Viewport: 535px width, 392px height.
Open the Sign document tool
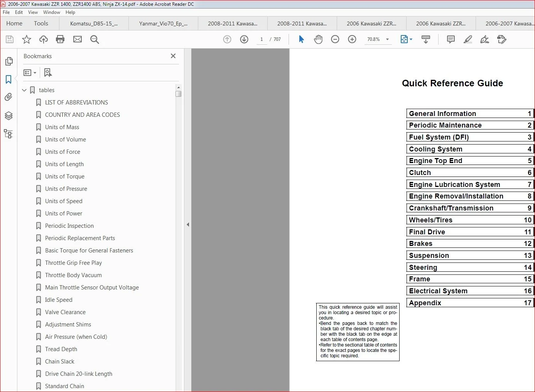485,39
